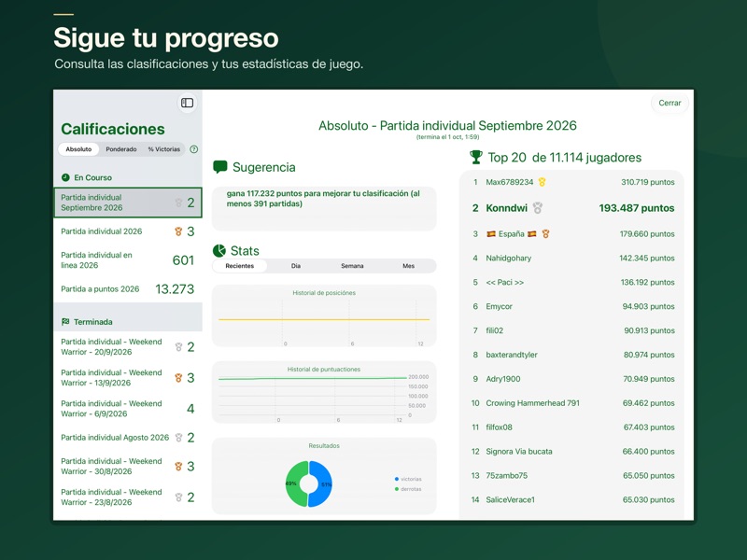The image size is (747, 560).
Task: Select player baxterandtyler in the leaderboard
Action: [x=572, y=355]
